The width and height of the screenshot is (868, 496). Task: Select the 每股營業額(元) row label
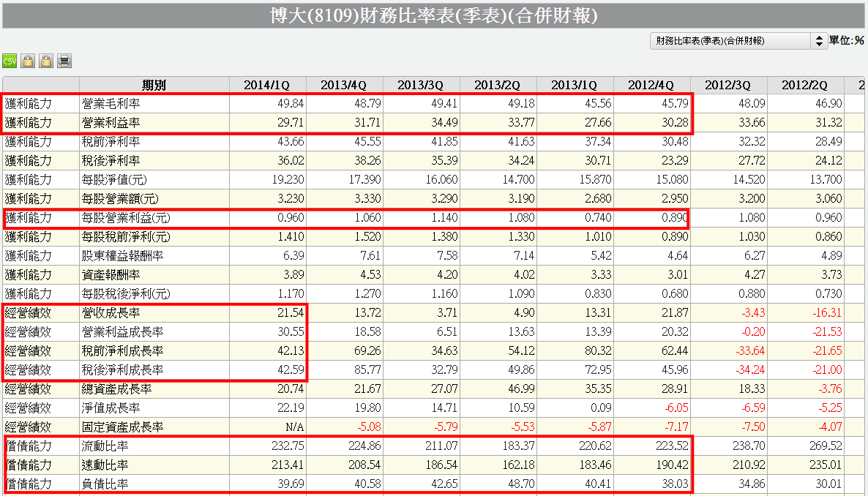(120, 198)
